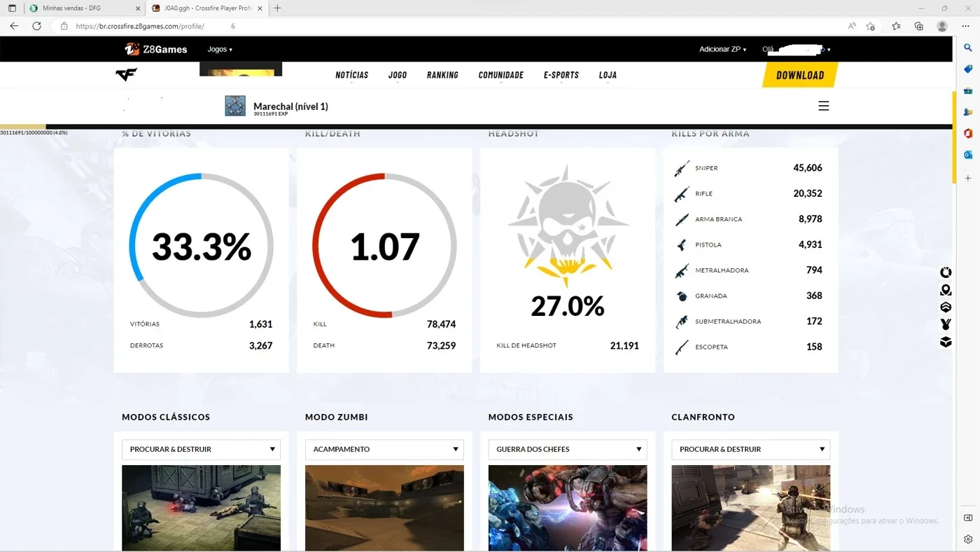
Task: Open a new browser tab
Action: tap(277, 8)
